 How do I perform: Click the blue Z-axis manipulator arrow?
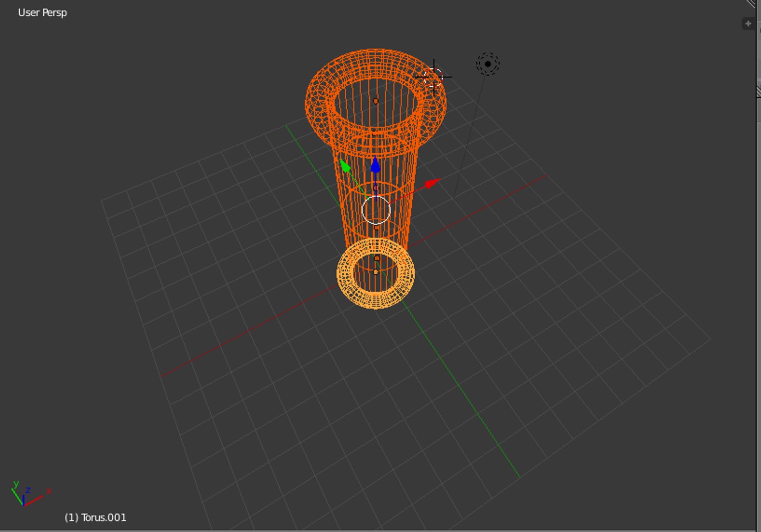pyautogui.click(x=375, y=165)
